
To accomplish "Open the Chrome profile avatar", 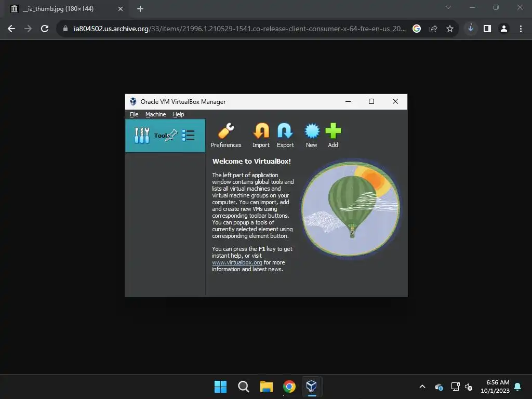I will tap(504, 29).
